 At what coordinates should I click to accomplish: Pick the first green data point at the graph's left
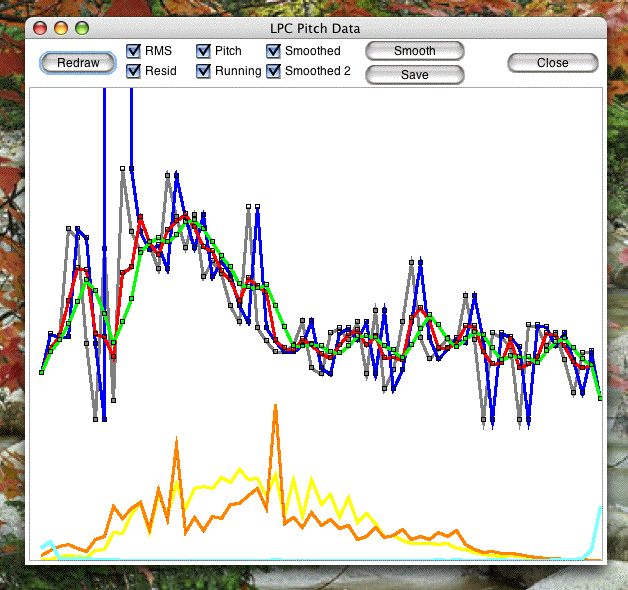point(42,373)
